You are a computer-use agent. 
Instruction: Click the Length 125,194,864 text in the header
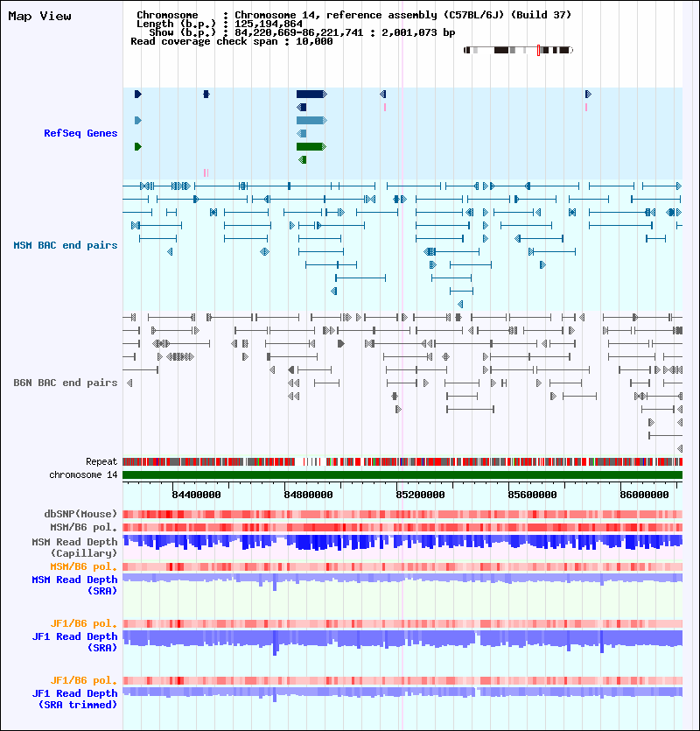219,24
